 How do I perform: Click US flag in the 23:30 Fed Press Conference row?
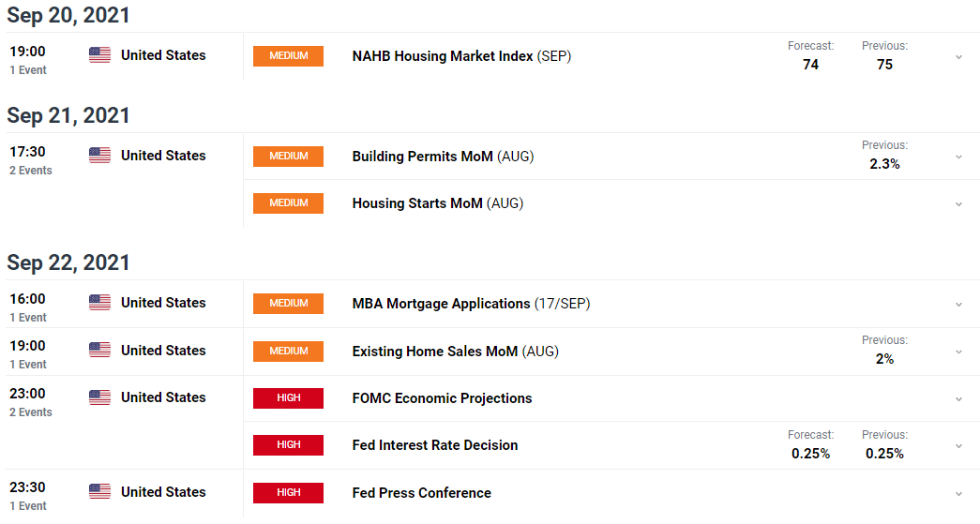pos(100,492)
